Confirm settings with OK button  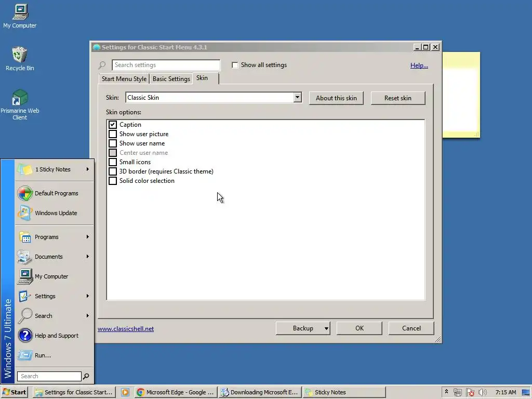click(360, 328)
